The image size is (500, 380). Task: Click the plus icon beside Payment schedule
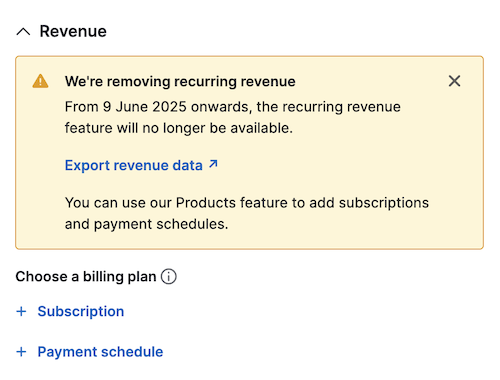tap(21, 352)
